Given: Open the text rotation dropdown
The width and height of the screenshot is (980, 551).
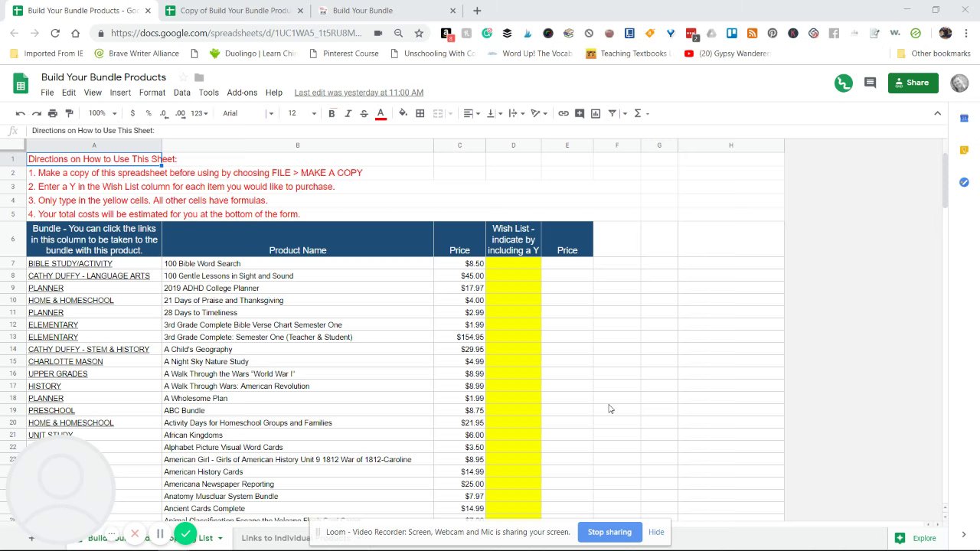Looking at the screenshot, I should tap(538, 113).
